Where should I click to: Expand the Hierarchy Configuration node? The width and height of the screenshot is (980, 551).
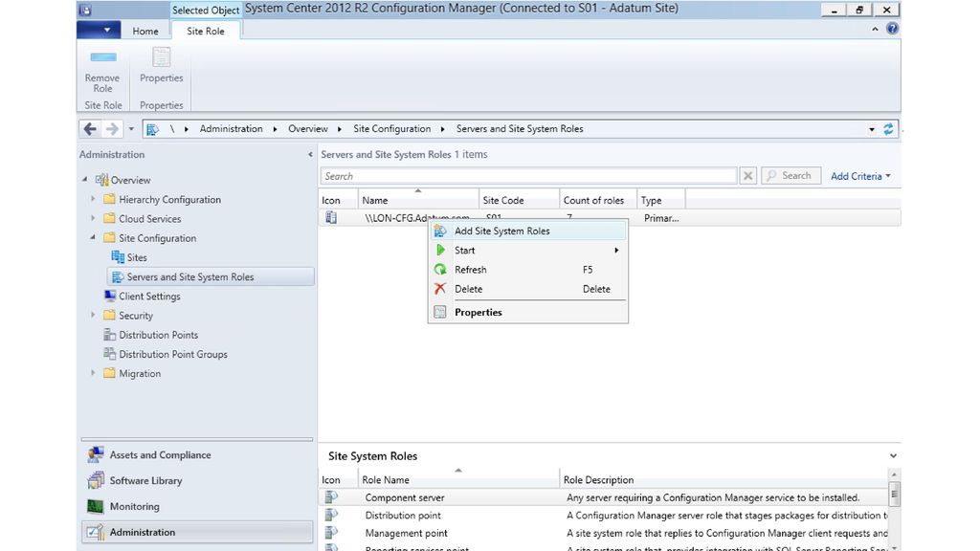tap(93, 199)
